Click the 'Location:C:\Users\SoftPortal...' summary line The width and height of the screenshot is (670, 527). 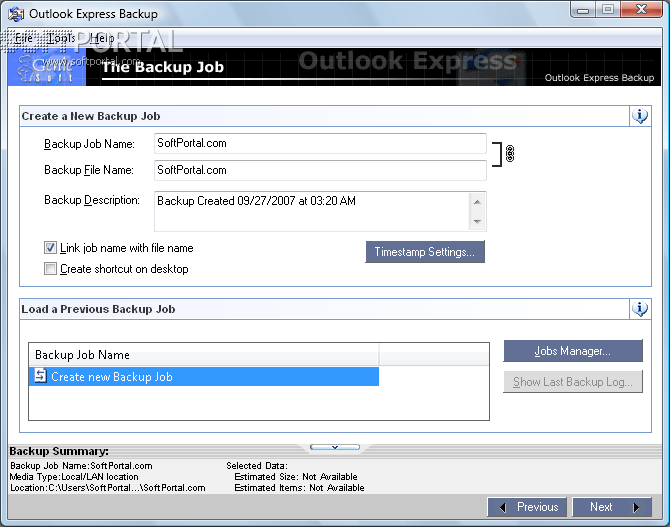point(108,488)
